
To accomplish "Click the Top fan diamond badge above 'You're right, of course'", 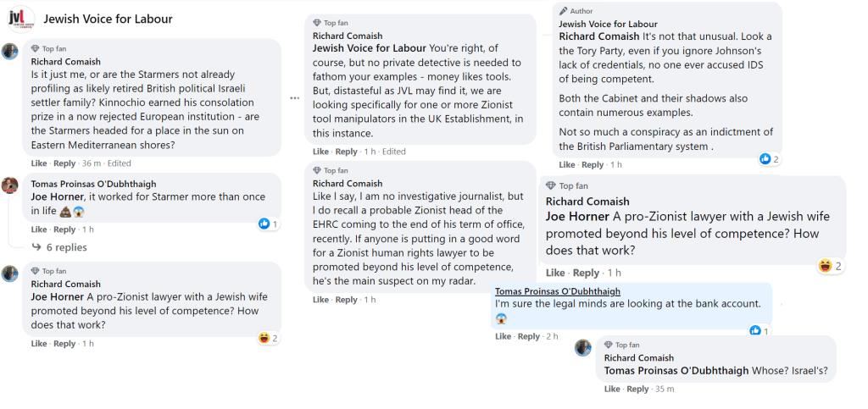I will pos(317,23).
